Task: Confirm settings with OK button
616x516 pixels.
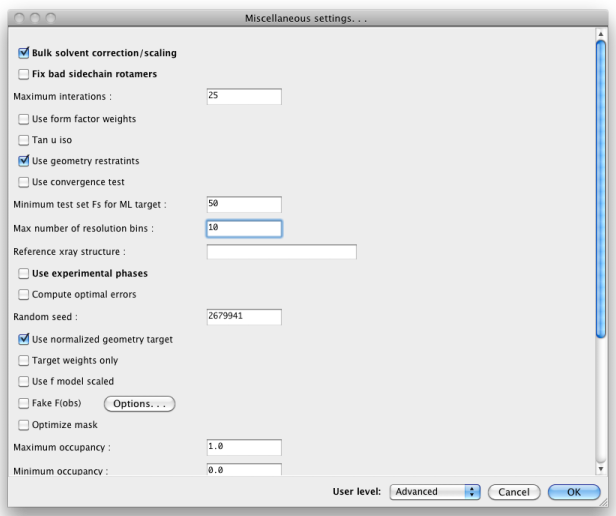Action: [573, 492]
